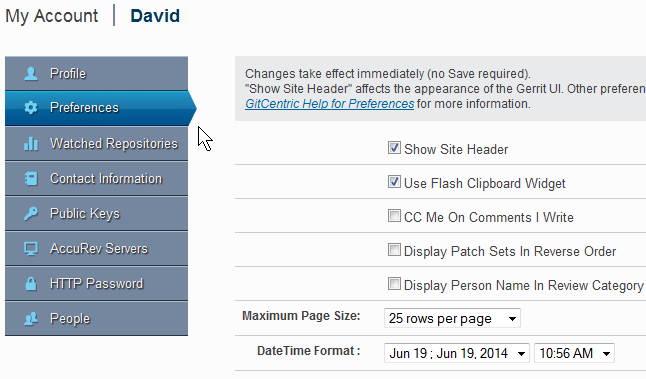Screen dimensions: 646x379
Task: Disable Use Flash Clipboard Widget checkbox
Action: click(394, 182)
